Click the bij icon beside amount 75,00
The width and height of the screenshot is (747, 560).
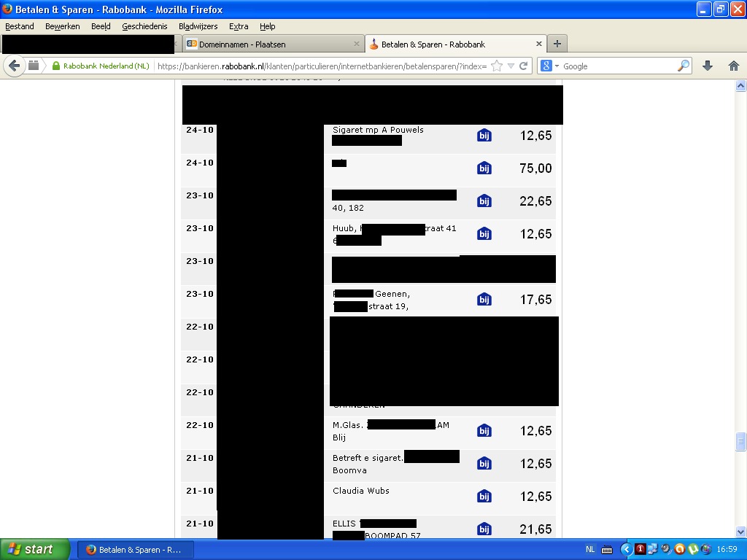pyautogui.click(x=484, y=168)
